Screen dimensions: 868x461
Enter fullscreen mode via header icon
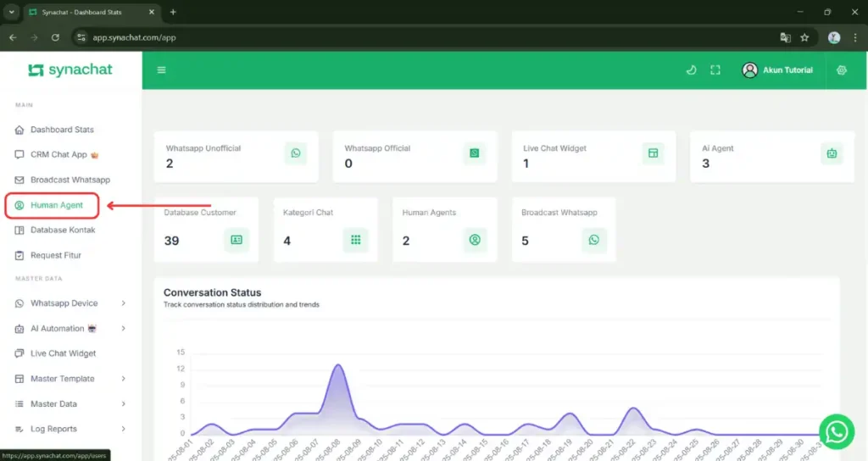pyautogui.click(x=715, y=69)
